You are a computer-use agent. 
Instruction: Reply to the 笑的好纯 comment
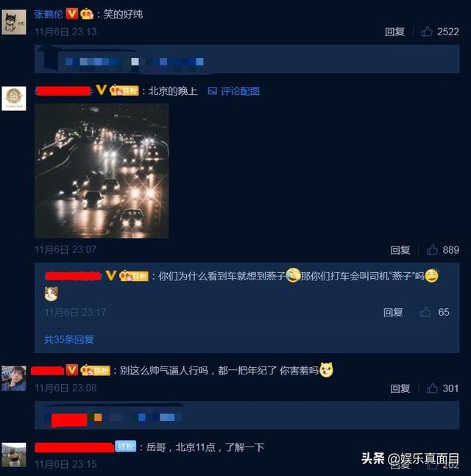pyautogui.click(x=394, y=32)
